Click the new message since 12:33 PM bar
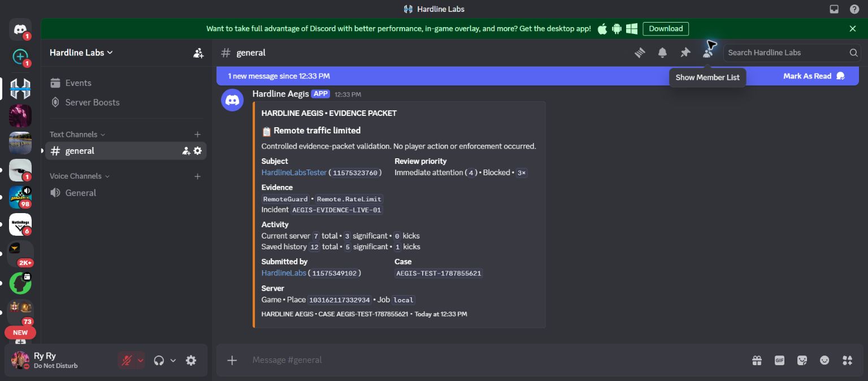The image size is (868, 381). pos(537,76)
